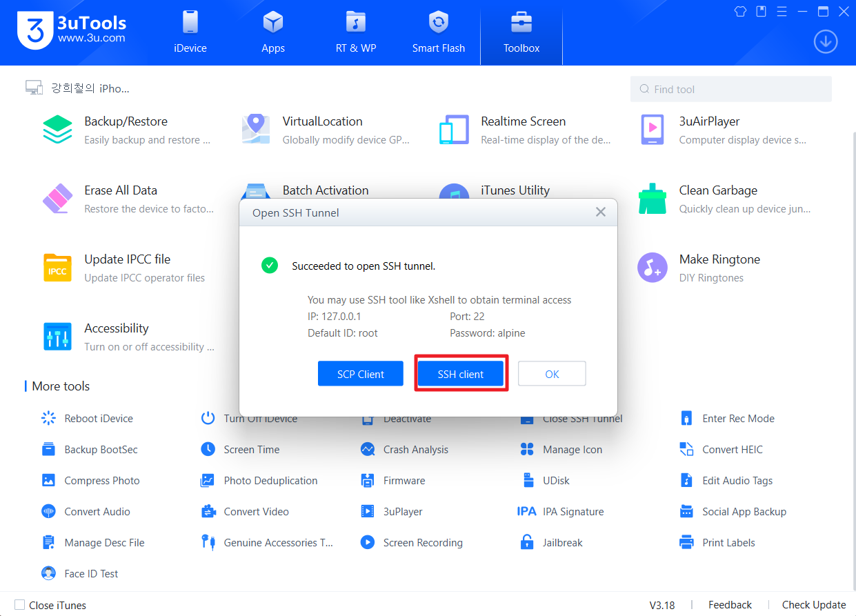The height and width of the screenshot is (616, 856).
Task: Open the 3uAirPlayer icon
Action: (x=653, y=130)
